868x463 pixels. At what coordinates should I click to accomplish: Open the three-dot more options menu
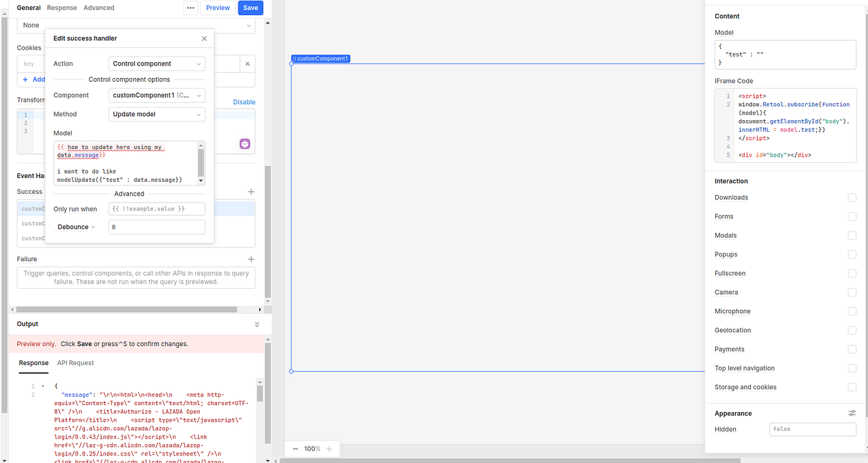(191, 8)
